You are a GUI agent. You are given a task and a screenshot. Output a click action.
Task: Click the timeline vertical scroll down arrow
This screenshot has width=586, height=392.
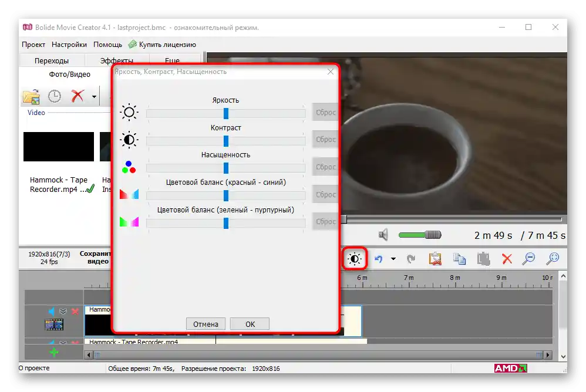[x=563, y=357]
